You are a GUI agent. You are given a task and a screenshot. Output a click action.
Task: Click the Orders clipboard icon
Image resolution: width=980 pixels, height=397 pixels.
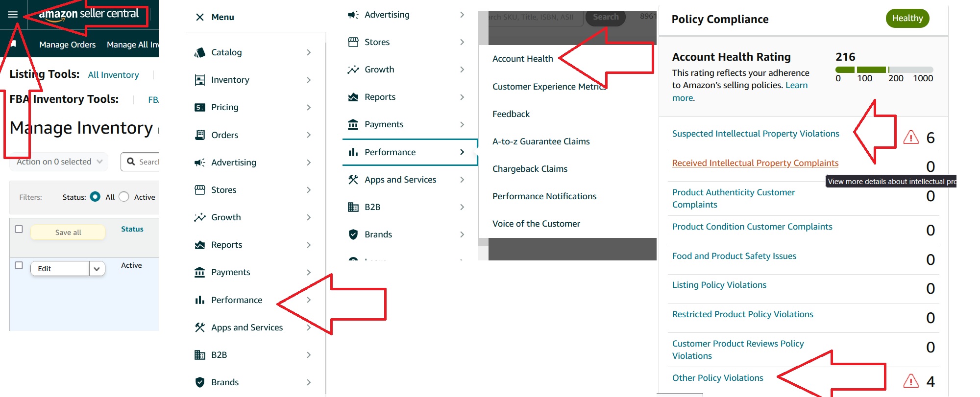199,135
